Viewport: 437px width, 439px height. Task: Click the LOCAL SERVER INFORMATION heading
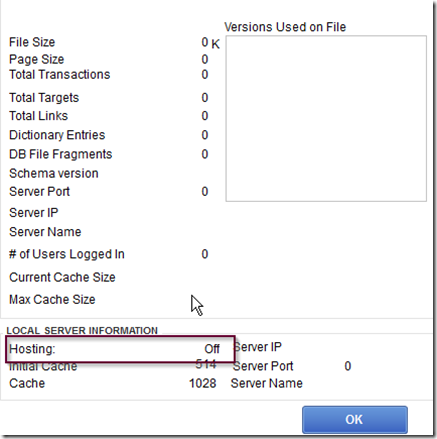click(82, 330)
